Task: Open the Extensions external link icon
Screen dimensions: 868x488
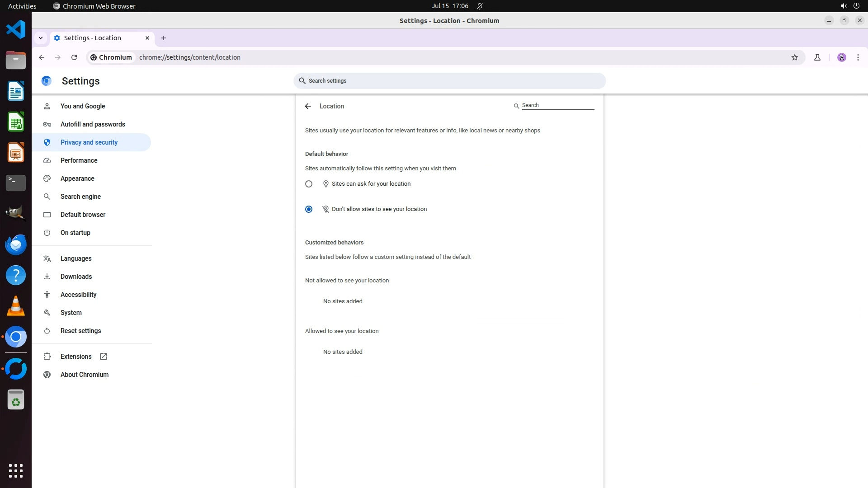Action: pyautogui.click(x=104, y=357)
